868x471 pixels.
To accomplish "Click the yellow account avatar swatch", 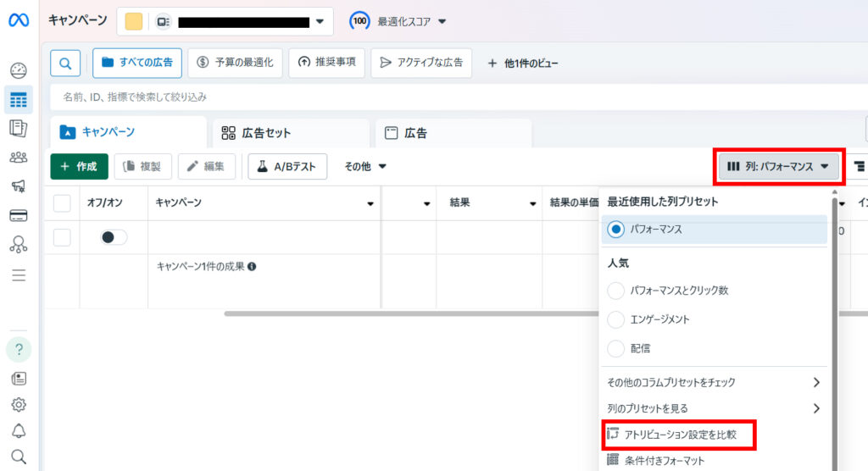I will click(x=133, y=21).
